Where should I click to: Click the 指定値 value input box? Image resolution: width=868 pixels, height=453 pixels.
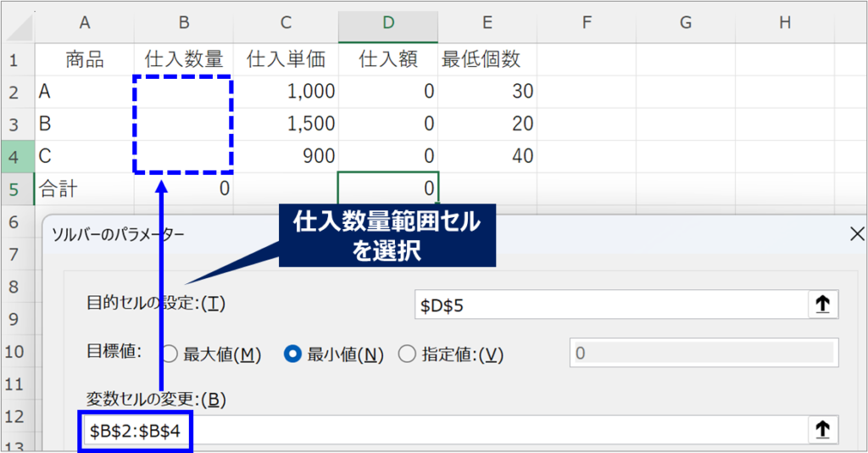[703, 353]
